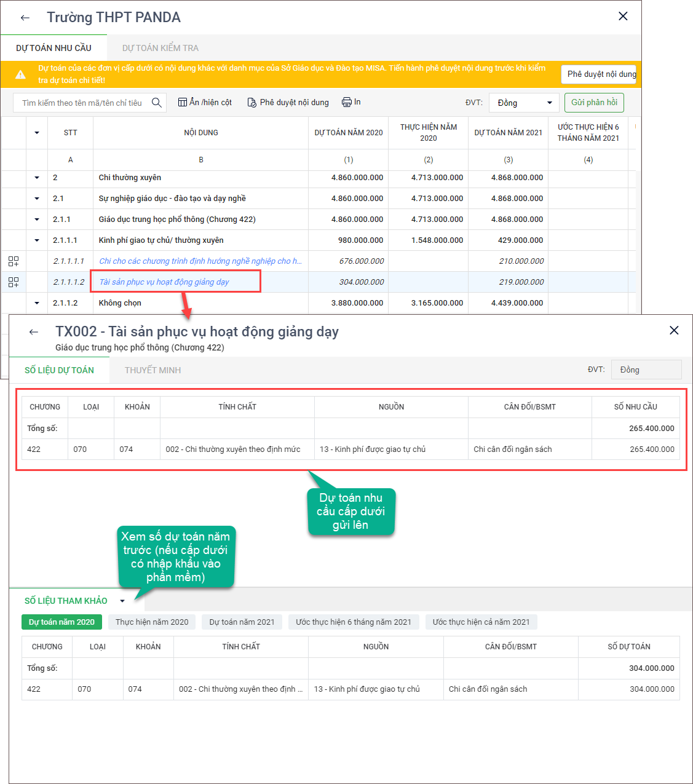693x784 pixels.
Task: Click the Gửi phản hồi button
Action: [x=593, y=103]
